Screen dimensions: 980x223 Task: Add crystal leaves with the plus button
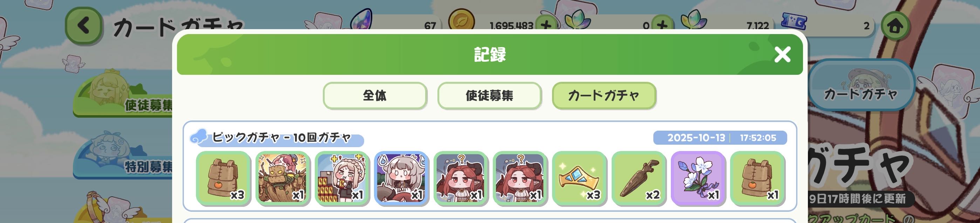pyautogui.click(x=662, y=25)
